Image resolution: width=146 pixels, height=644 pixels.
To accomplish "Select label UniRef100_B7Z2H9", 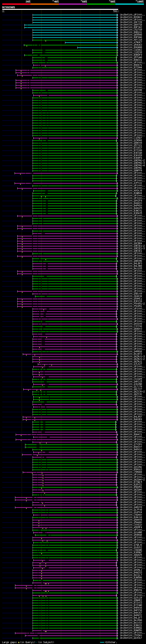I will (131, 151).
